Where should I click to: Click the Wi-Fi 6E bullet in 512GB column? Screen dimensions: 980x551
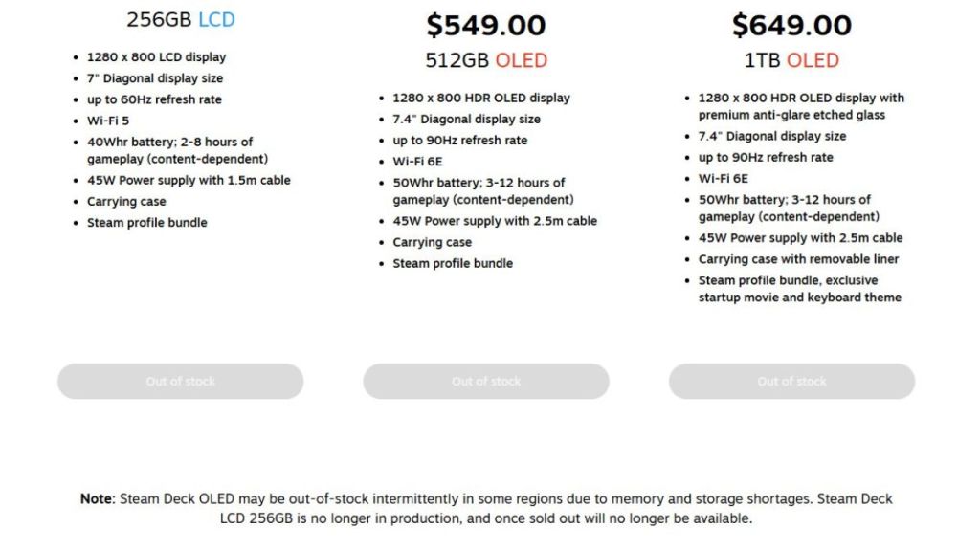click(x=413, y=161)
